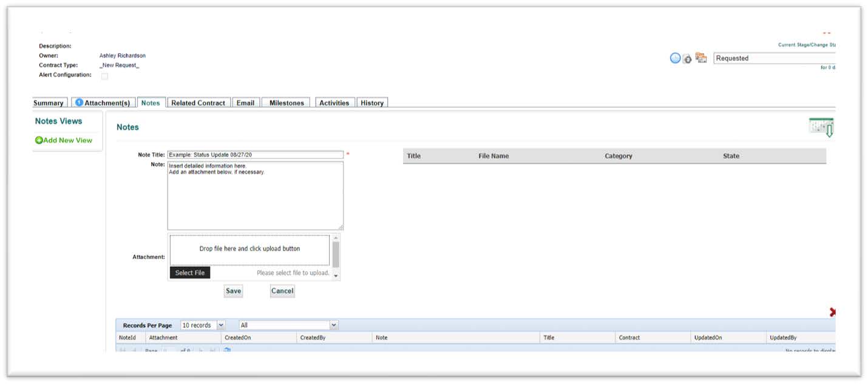Expand the All filter dropdown
This screenshot has height=384, width=868.
coord(288,325)
